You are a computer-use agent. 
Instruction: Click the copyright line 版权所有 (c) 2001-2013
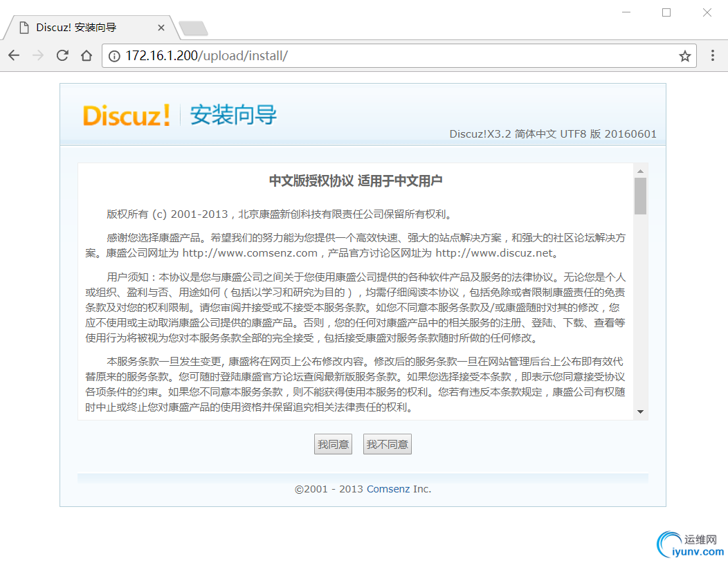[167, 214]
